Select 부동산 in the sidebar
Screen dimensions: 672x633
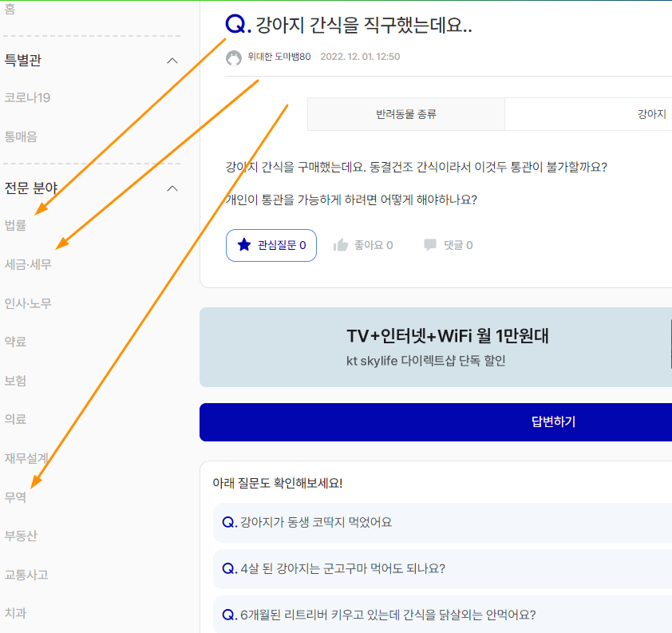pos(21,536)
